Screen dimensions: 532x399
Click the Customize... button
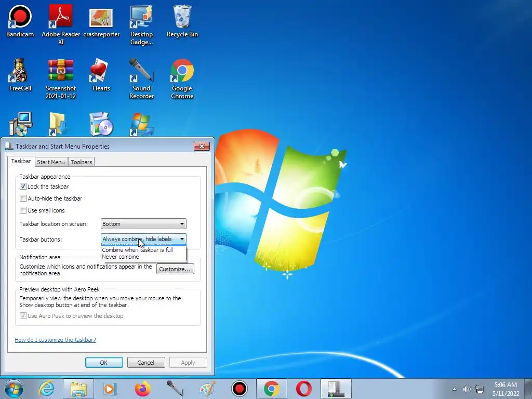coord(175,269)
